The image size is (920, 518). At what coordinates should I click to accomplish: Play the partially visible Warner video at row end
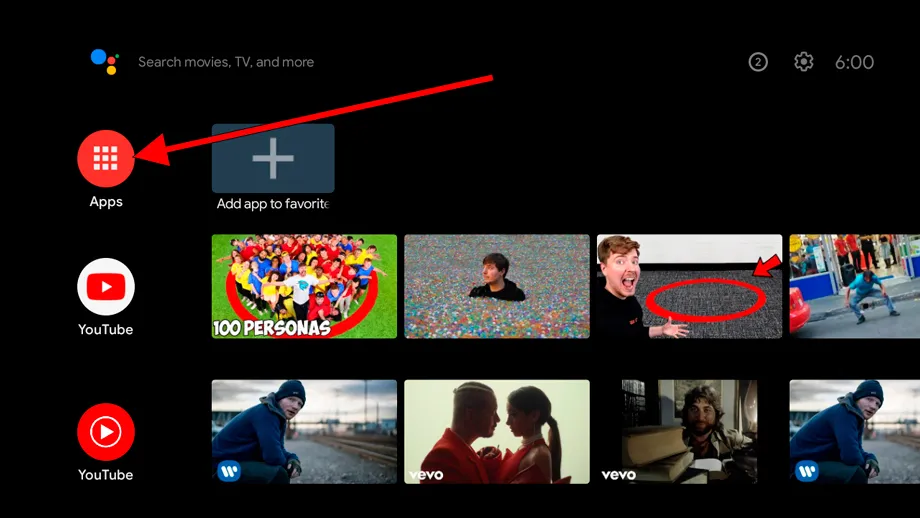854,432
